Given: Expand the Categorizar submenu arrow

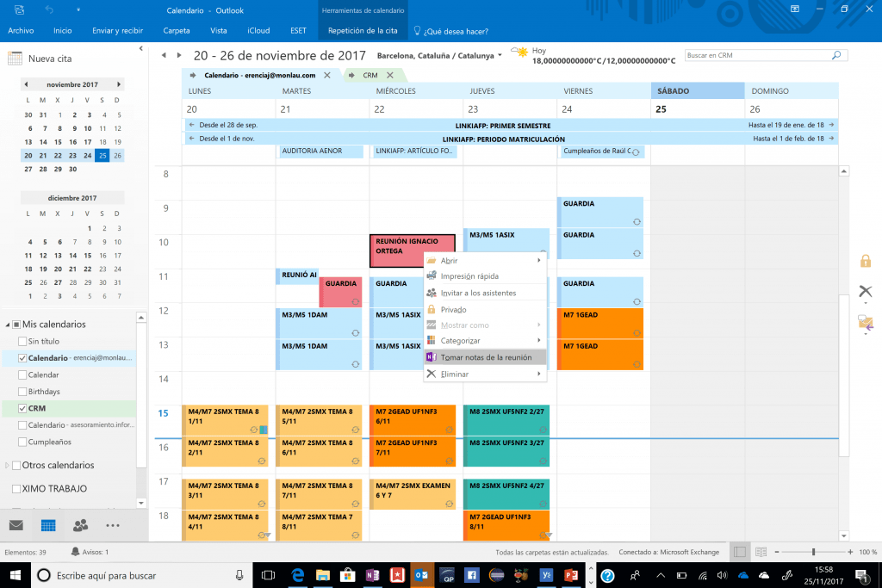Looking at the screenshot, I should 538,340.
